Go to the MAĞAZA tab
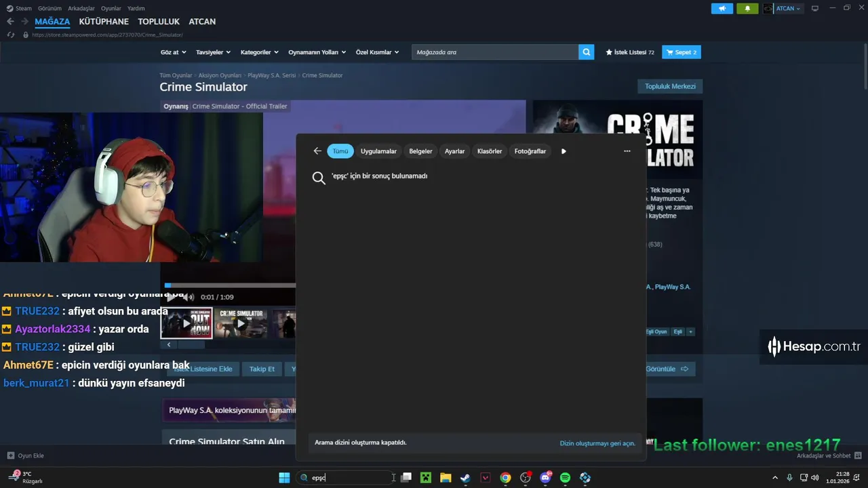Viewport: 868px width, 488px height. [x=52, y=22]
